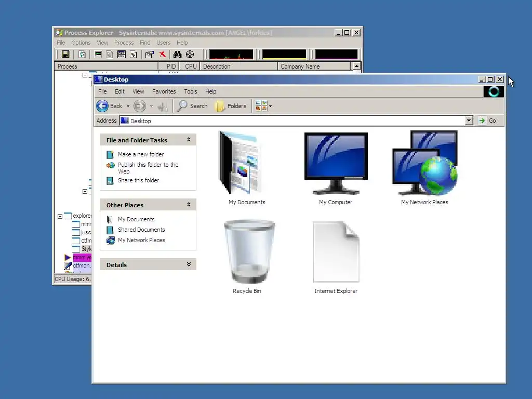Select the Internet Explorer file icon

[336, 252]
